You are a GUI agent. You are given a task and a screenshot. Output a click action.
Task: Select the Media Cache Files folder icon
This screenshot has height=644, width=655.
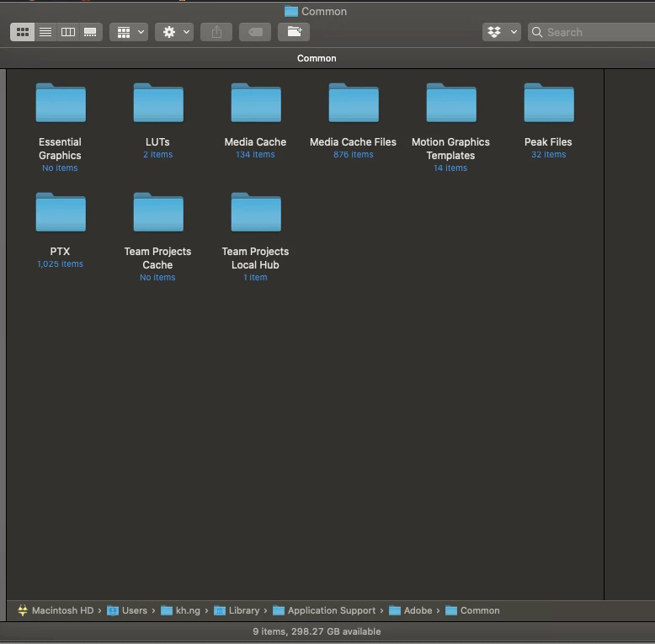tap(354, 103)
